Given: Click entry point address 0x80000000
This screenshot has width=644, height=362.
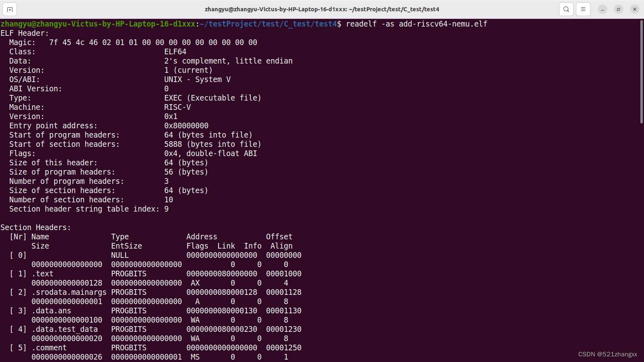Looking at the screenshot, I should click(186, 125).
